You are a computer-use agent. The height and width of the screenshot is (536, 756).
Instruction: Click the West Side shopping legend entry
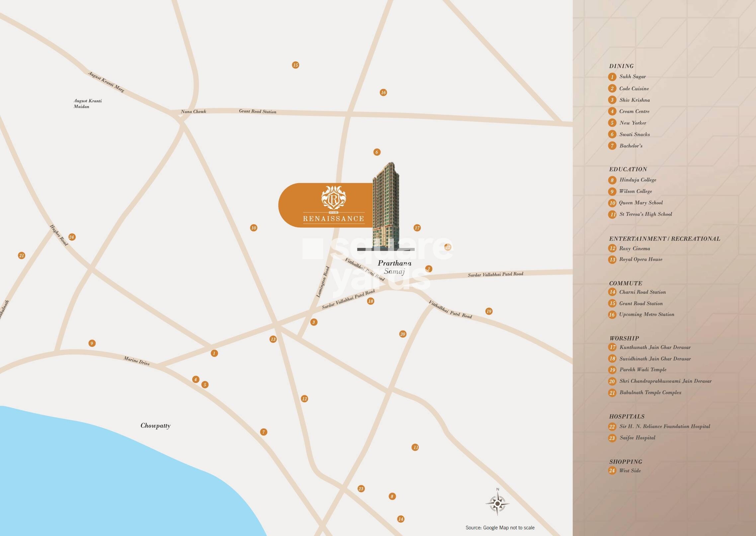(630, 471)
